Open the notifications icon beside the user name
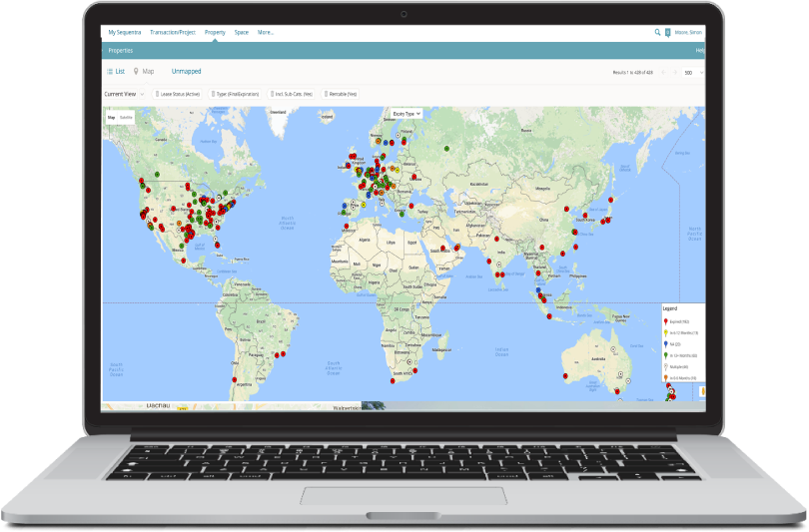This screenshot has height=532, width=809. pos(667,33)
